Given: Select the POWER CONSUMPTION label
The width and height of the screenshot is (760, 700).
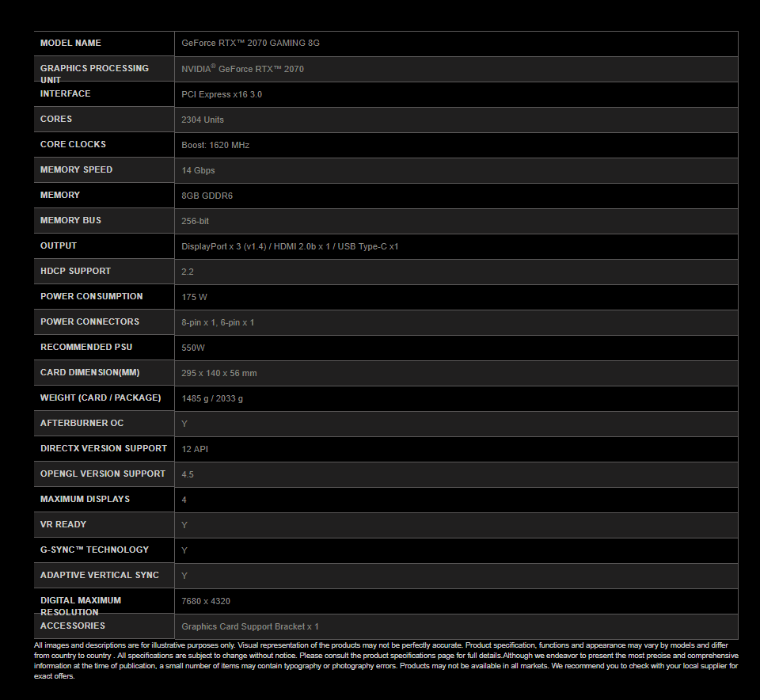Looking at the screenshot, I should (92, 296).
